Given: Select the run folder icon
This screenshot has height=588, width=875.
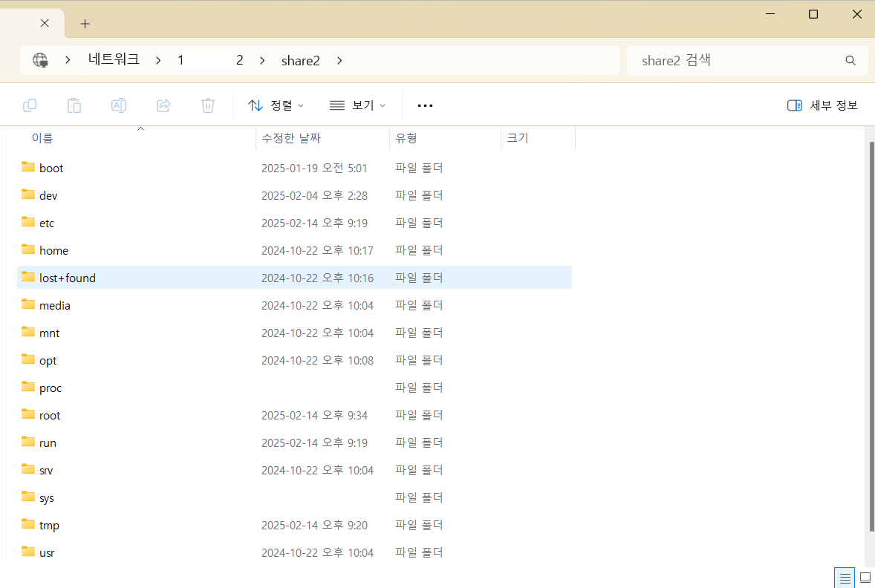Looking at the screenshot, I should (x=28, y=441).
